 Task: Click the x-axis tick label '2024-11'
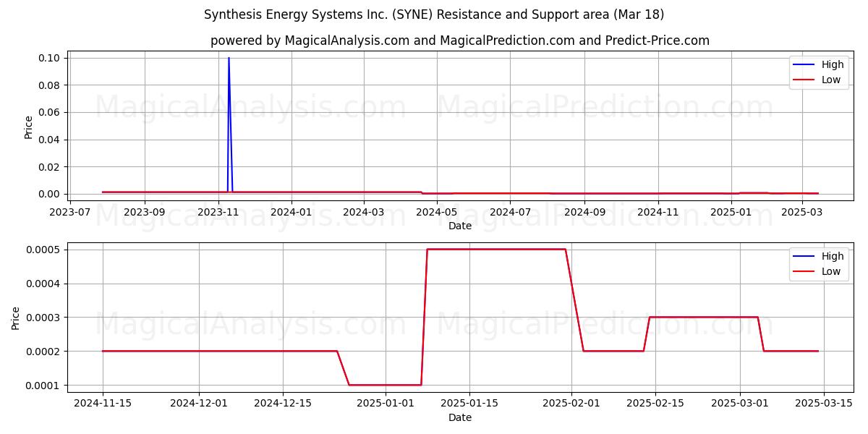pyautogui.click(x=658, y=212)
